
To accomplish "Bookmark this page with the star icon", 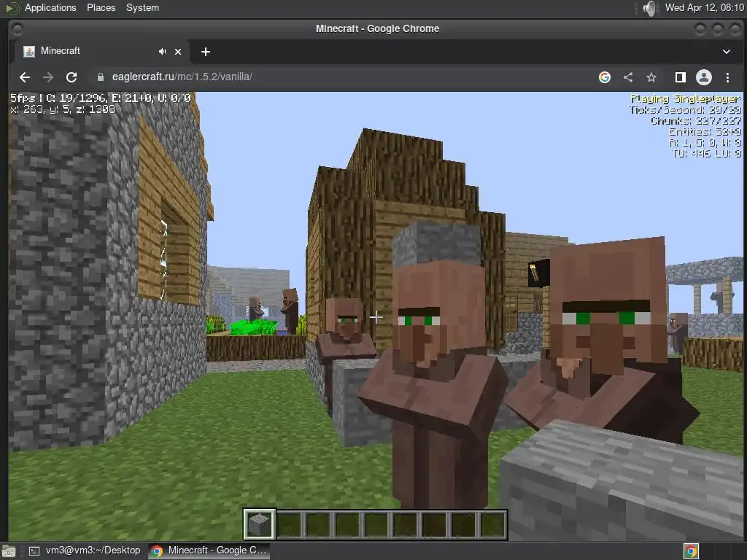I will click(x=651, y=77).
